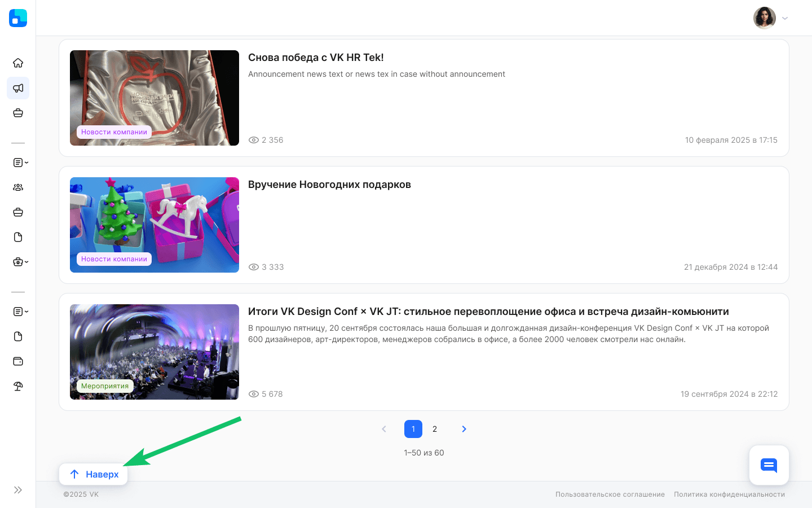Expand the first document sidebar item with chevron
The image size is (812, 508).
click(x=18, y=162)
